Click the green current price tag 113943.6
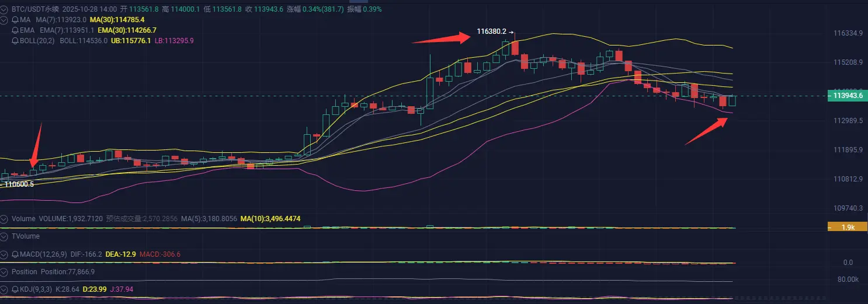868x304 pixels. click(848, 96)
